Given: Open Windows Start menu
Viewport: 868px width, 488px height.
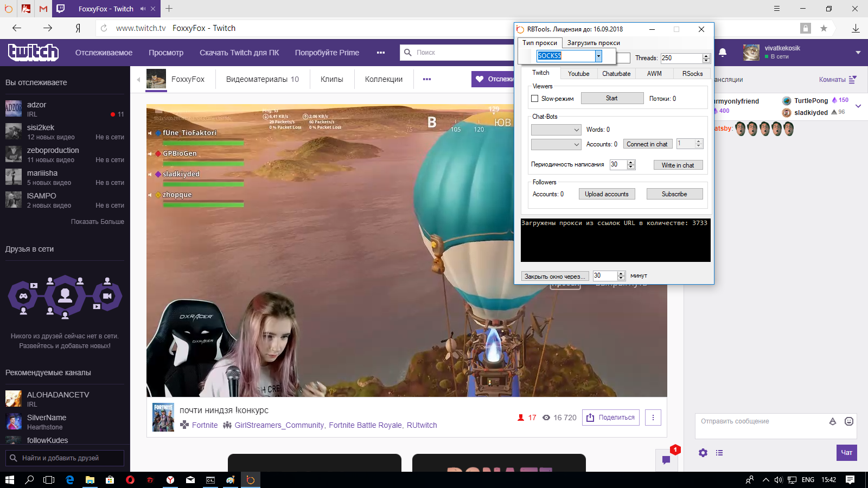Looking at the screenshot, I should tap(9, 480).
